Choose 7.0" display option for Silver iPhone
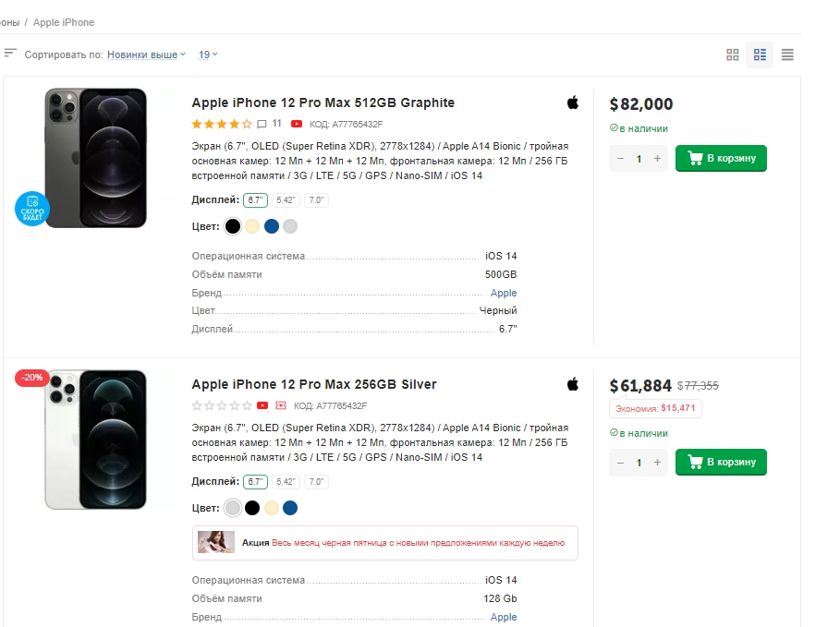Screen dimensions: 840x627 [316, 482]
